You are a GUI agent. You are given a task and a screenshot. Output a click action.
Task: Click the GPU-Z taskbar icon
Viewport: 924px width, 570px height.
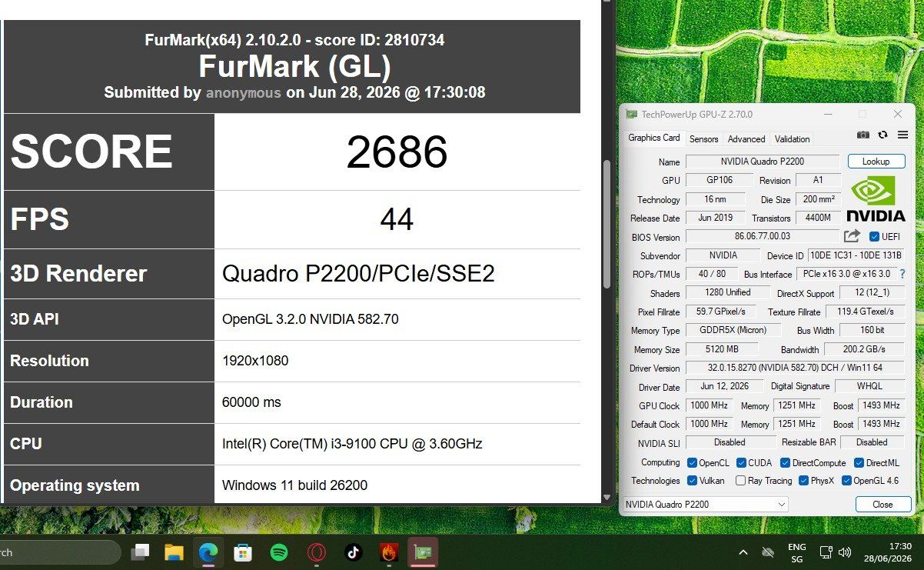(423, 552)
